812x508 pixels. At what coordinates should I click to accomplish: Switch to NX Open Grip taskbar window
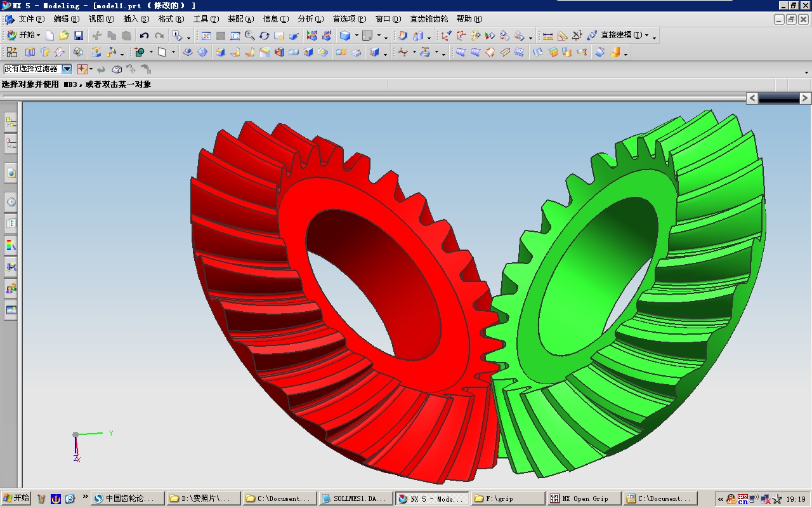(x=584, y=498)
